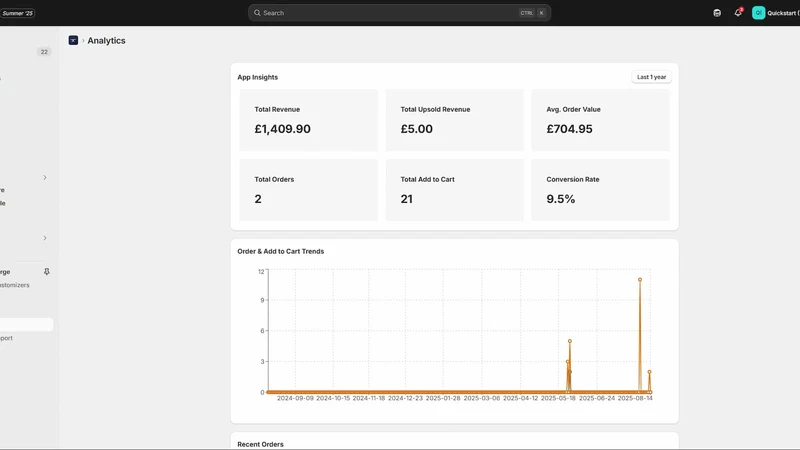800x450 pixels.
Task: Open the Quickstart account avatar
Action: pyautogui.click(x=758, y=13)
